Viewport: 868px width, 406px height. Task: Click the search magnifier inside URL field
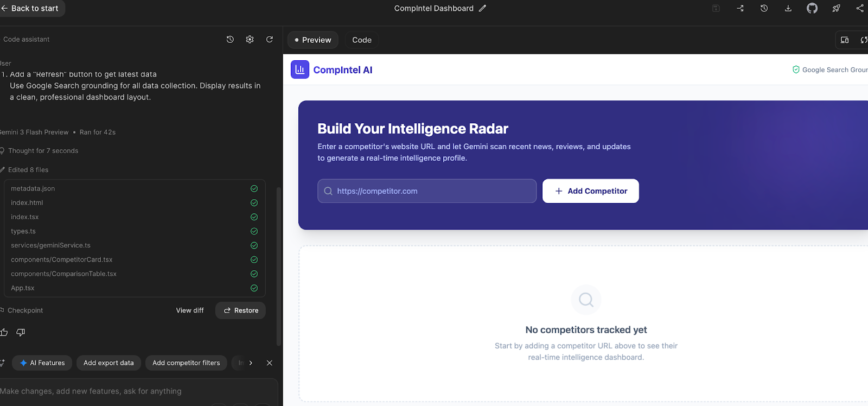[x=328, y=191]
